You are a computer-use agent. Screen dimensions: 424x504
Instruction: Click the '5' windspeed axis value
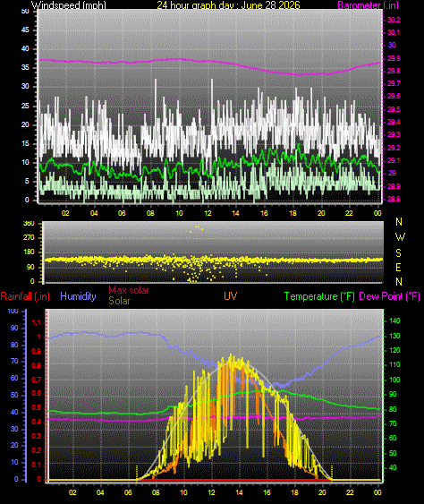coord(27,182)
